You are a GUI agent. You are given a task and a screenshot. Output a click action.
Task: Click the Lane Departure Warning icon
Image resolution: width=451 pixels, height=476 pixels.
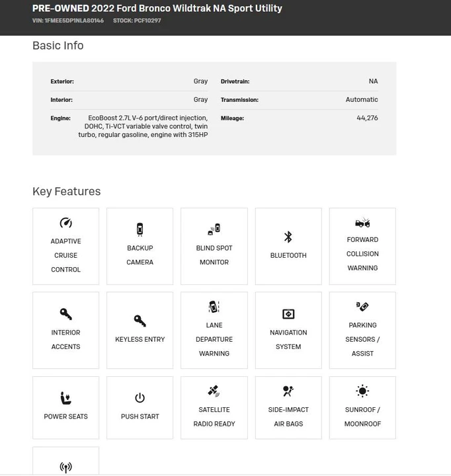point(214,307)
